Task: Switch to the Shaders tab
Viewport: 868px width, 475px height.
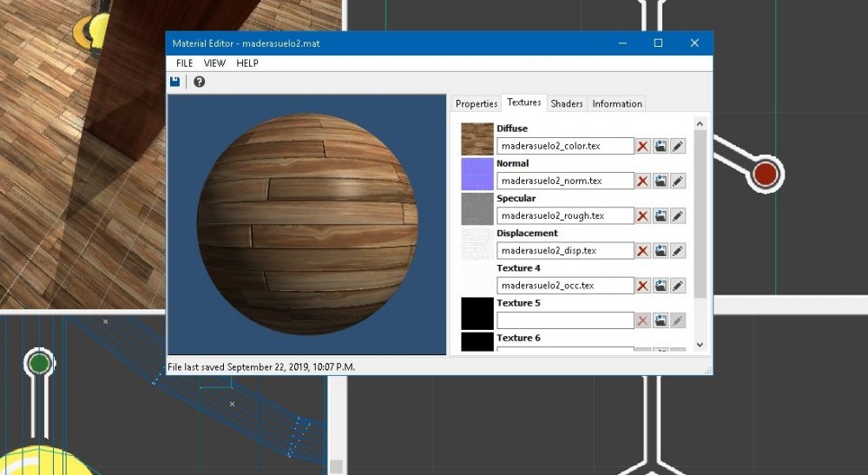Action: point(567,103)
